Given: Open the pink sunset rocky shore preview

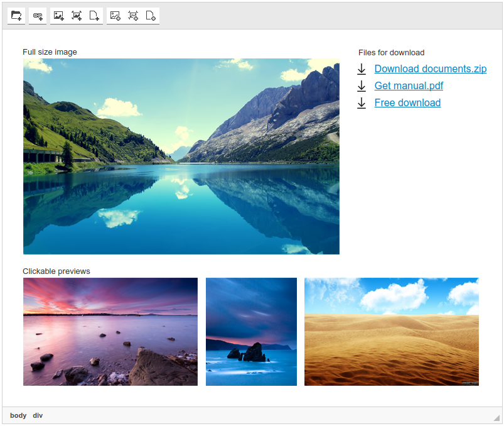Looking at the screenshot, I should pos(110,332).
